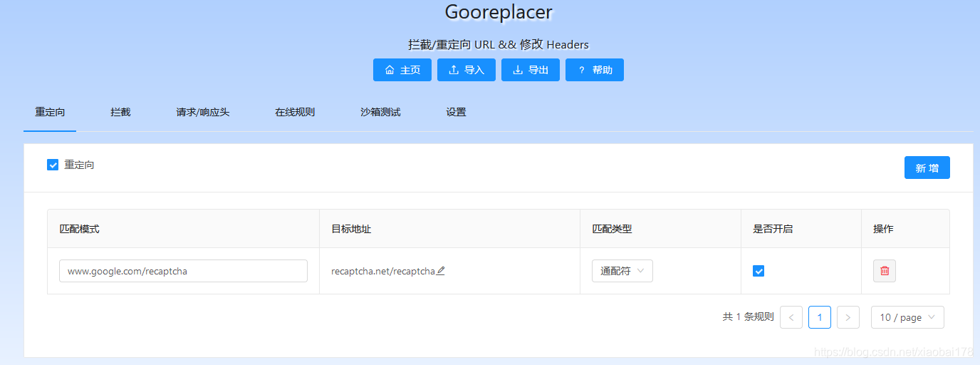Open the 通配符 match type dropdown
This screenshot has height=365, width=980.
point(622,271)
